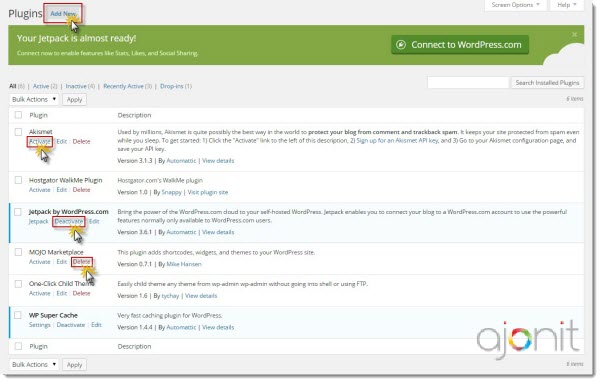Delete MOJO Marketplace plugin
This screenshot has width=600, height=382.
(x=82, y=262)
